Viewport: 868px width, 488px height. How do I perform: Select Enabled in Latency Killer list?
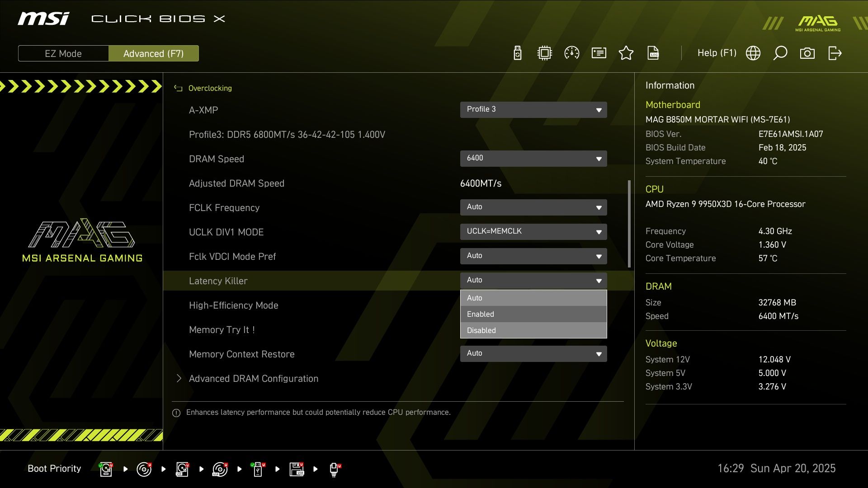click(x=533, y=314)
